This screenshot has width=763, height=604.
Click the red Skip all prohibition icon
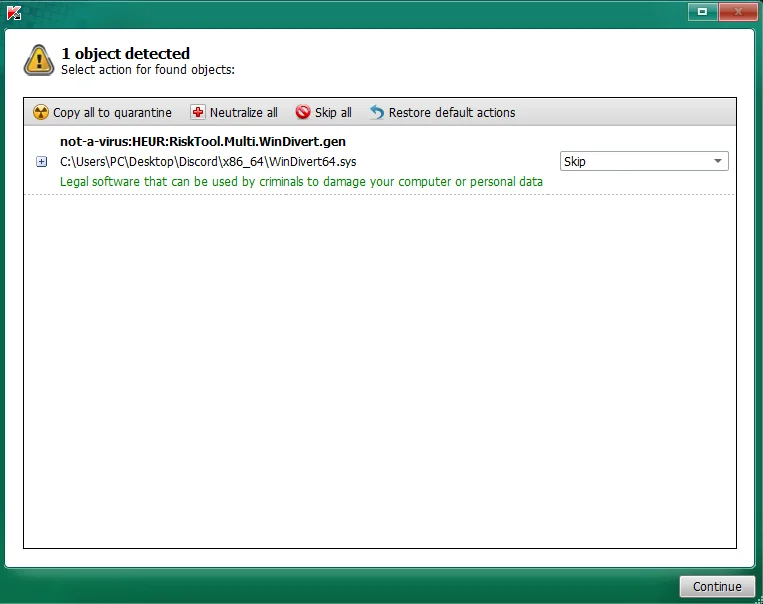[x=303, y=112]
